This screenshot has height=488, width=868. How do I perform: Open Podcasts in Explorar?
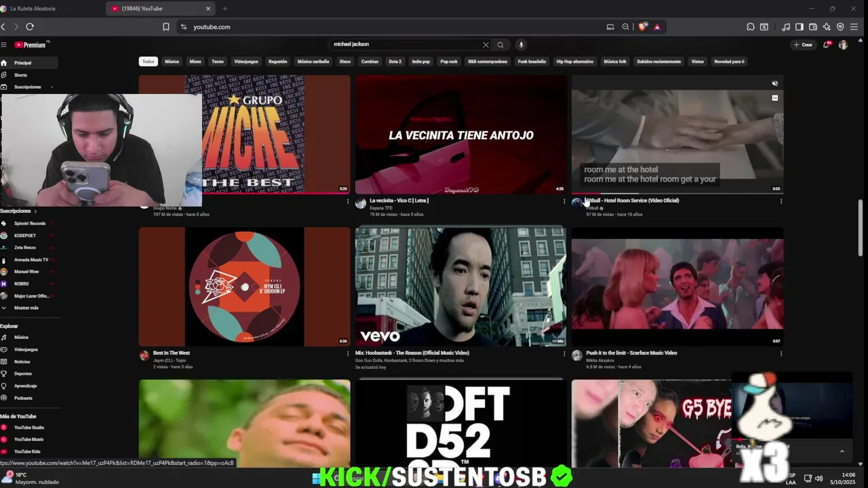click(23, 398)
